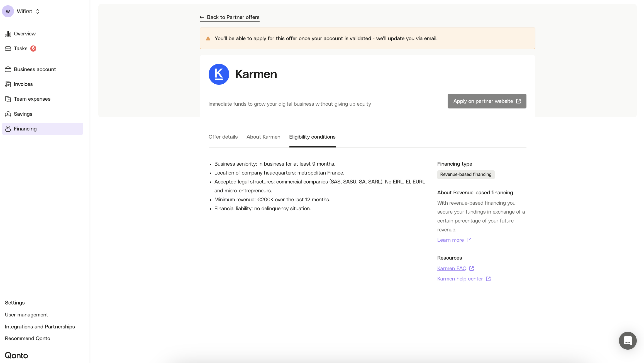Screen dimensions: 644x363
Task: Open Karmen help center link
Action: [x=460, y=279]
